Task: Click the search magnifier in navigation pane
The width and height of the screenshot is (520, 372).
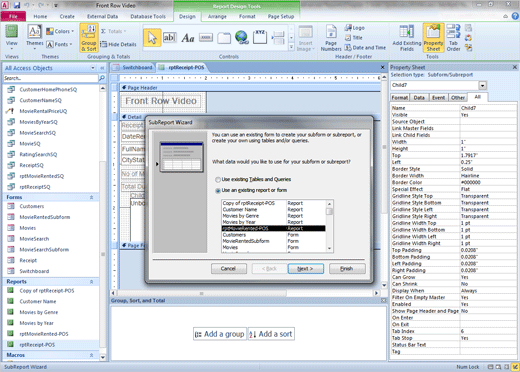Action: click(102, 78)
